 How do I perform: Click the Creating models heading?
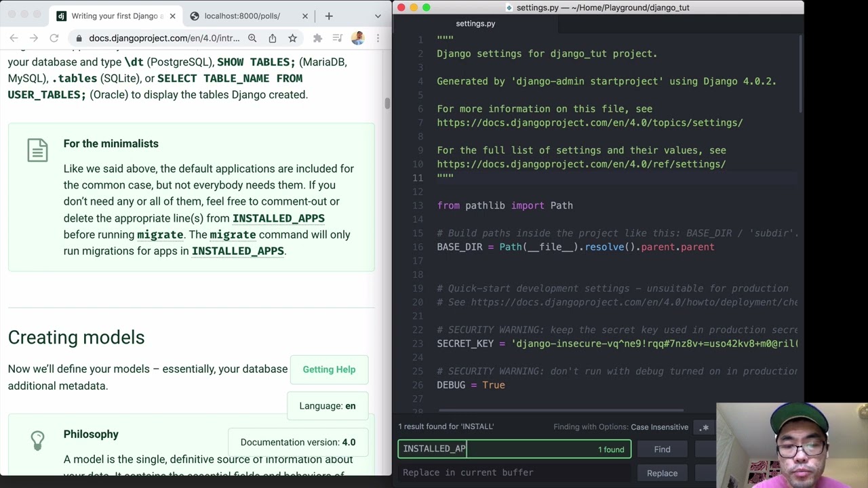point(76,338)
